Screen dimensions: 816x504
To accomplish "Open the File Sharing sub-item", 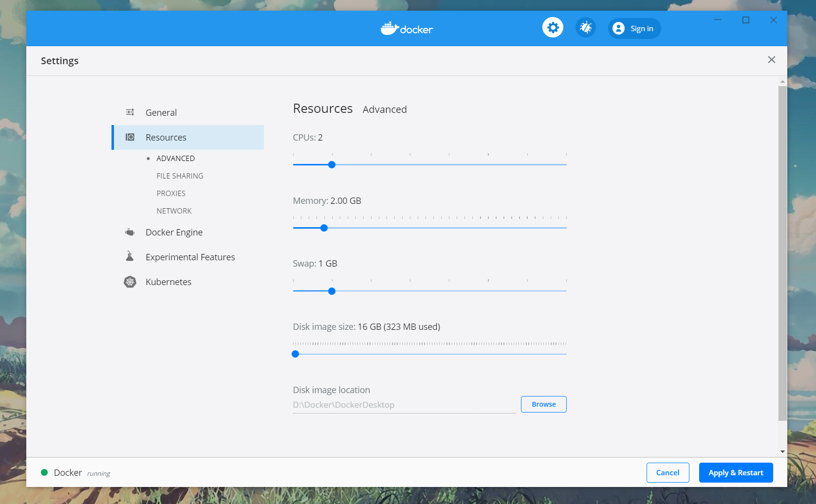I will [x=180, y=176].
